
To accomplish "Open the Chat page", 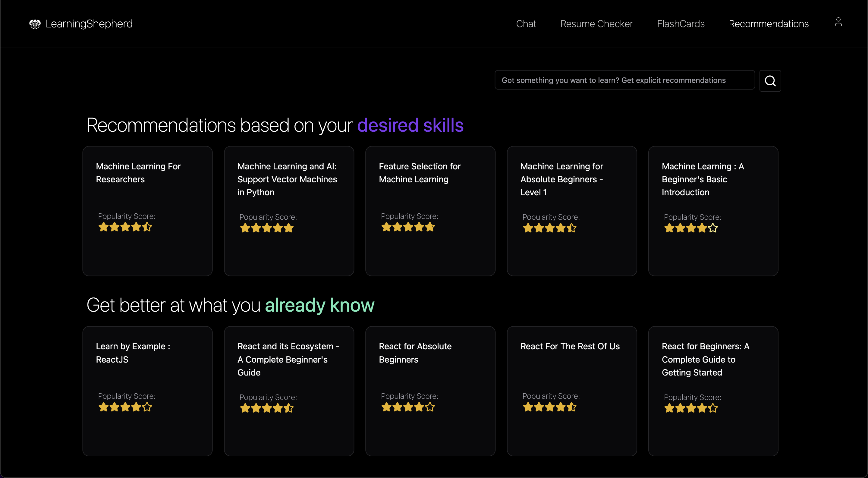I will 526,24.
